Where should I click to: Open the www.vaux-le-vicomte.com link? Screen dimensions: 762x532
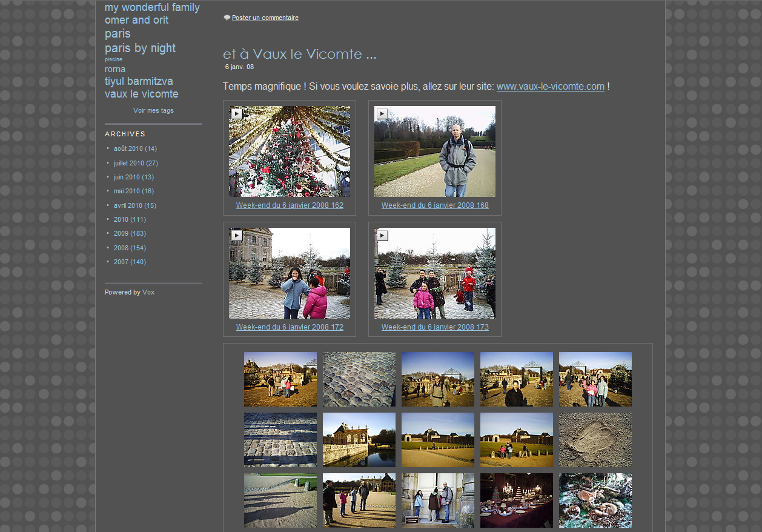[550, 87]
